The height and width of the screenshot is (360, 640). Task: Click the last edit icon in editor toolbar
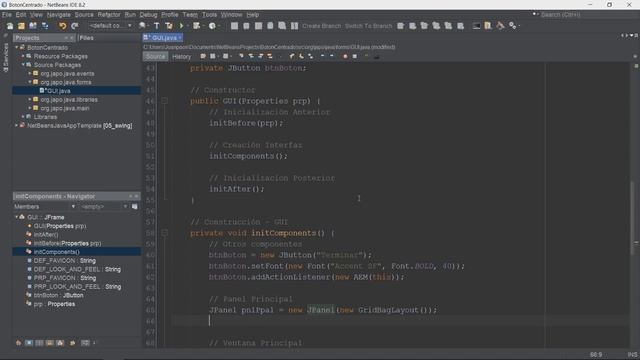tap(203, 56)
